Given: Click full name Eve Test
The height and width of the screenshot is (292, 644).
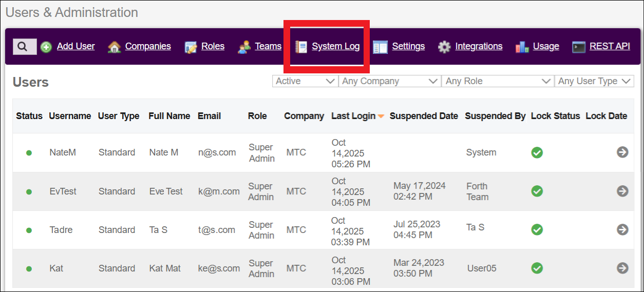Looking at the screenshot, I should 166,191.
